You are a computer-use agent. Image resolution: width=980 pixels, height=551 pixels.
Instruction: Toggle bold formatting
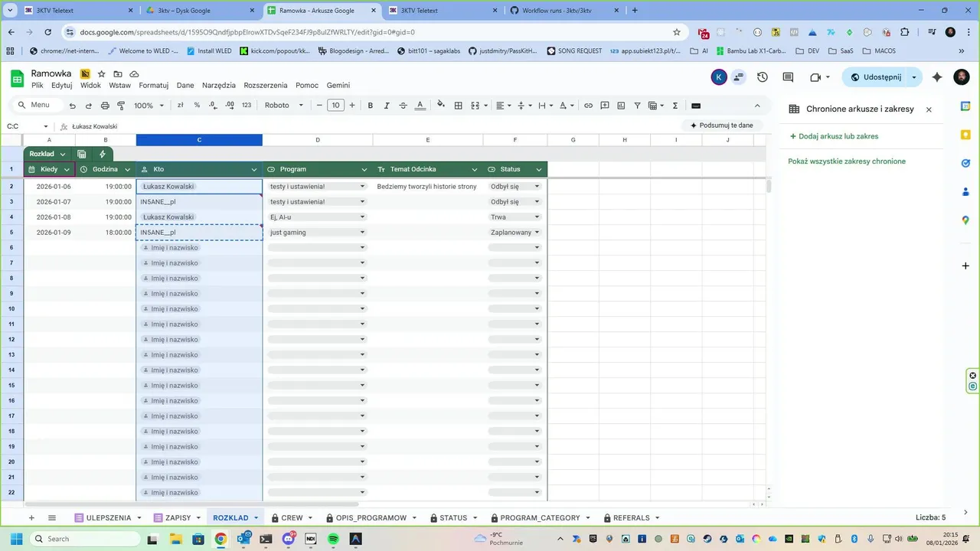[x=371, y=106]
